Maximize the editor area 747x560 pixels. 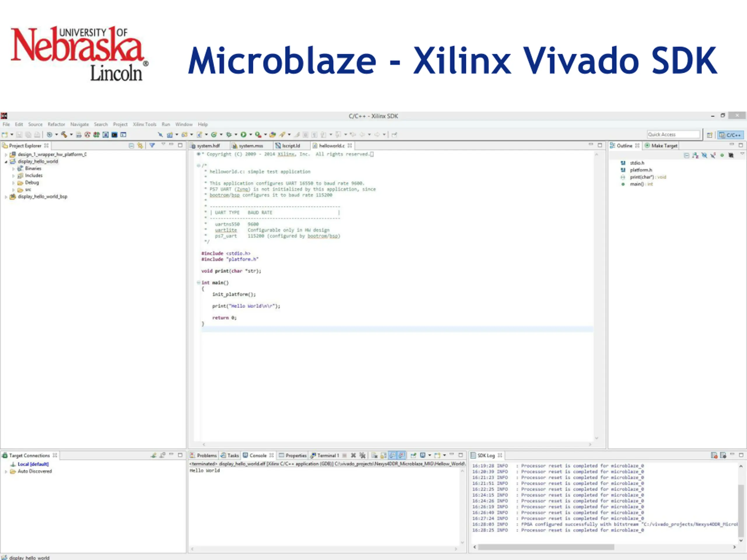600,145
